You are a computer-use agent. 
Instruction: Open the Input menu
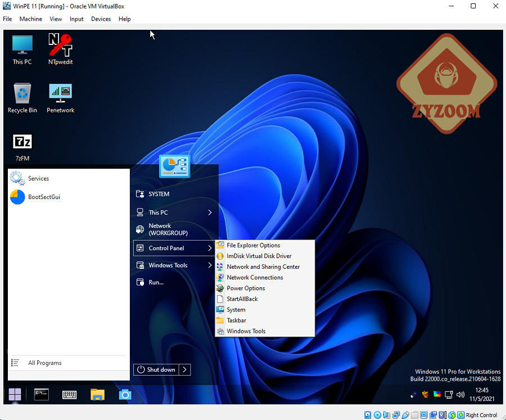[76, 19]
